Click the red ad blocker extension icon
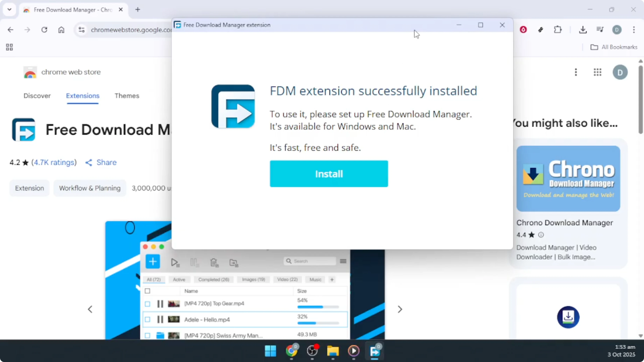Viewport: 644px width, 362px height. coord(523,30)
